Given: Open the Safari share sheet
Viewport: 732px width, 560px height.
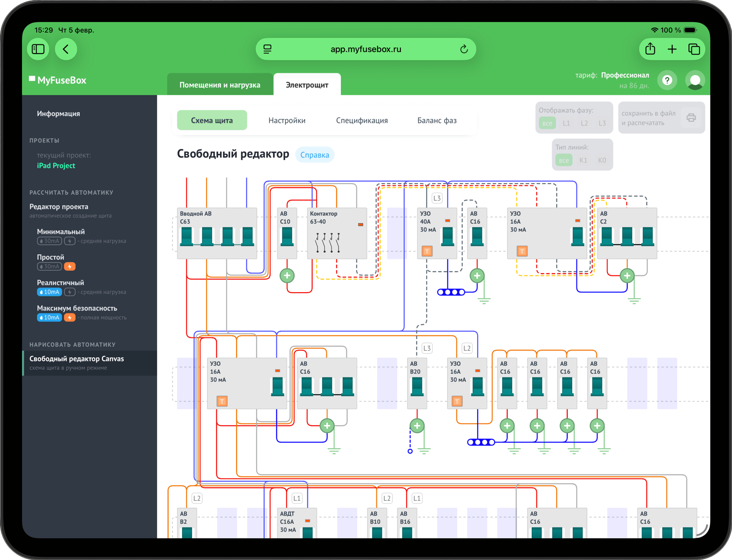Looking at the screenshot, I should (650, 49).
